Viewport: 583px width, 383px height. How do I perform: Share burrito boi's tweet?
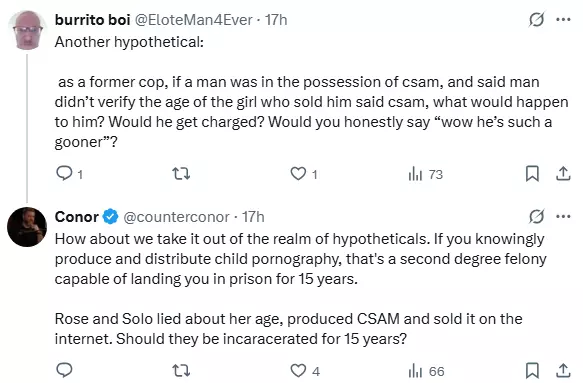(563, 173)
